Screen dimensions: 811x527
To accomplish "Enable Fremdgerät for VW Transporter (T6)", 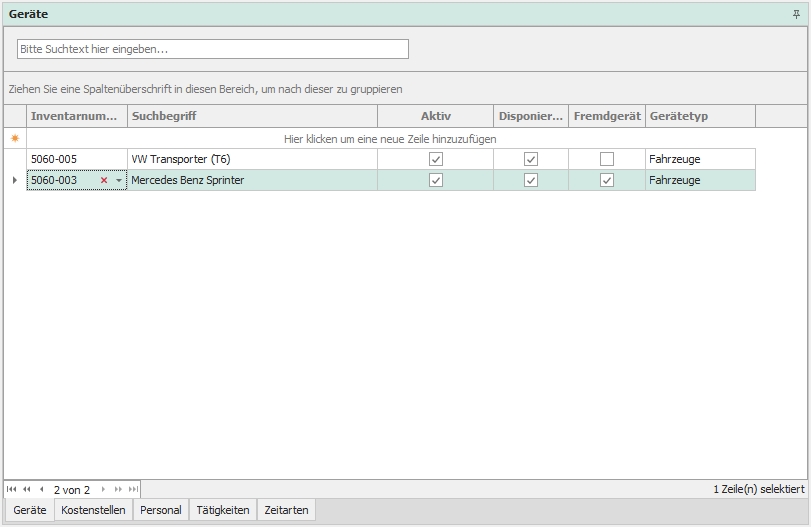I will click(x=607, y=159).
